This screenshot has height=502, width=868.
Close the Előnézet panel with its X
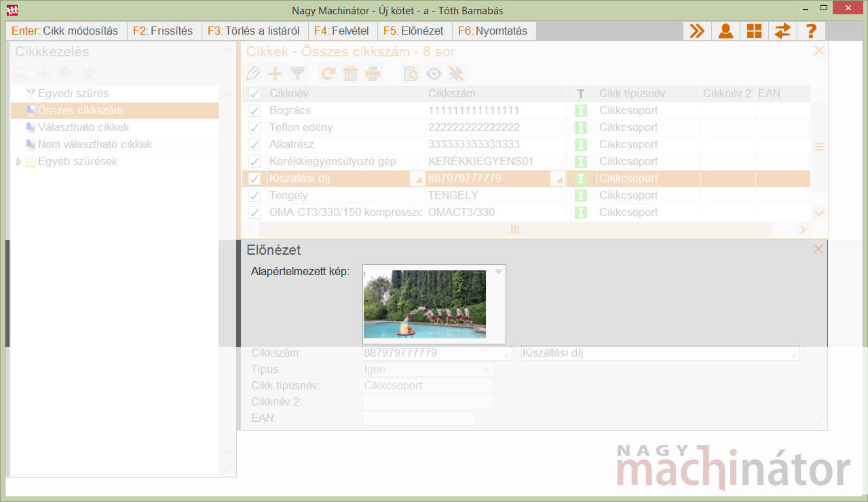pos(818,249)
